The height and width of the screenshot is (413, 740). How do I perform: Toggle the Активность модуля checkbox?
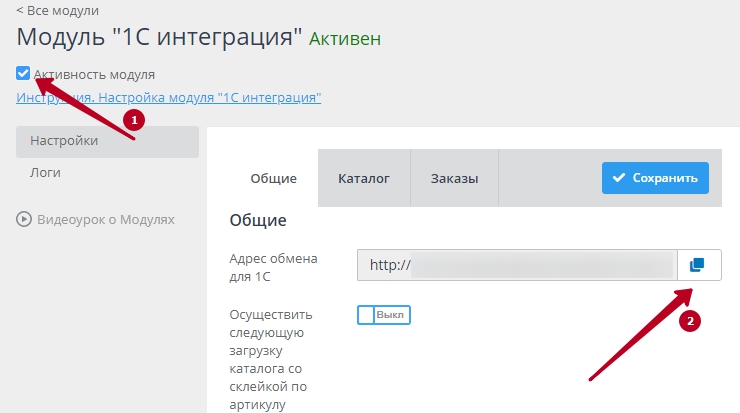click(x=23, y=73)
